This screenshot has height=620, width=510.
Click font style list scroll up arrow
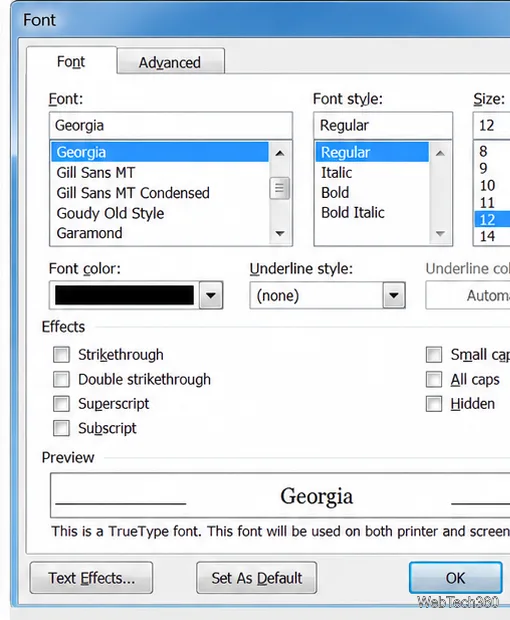tap(440, 153)
